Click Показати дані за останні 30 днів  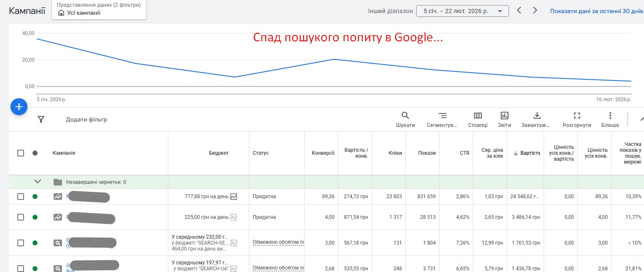coord(596,11)
